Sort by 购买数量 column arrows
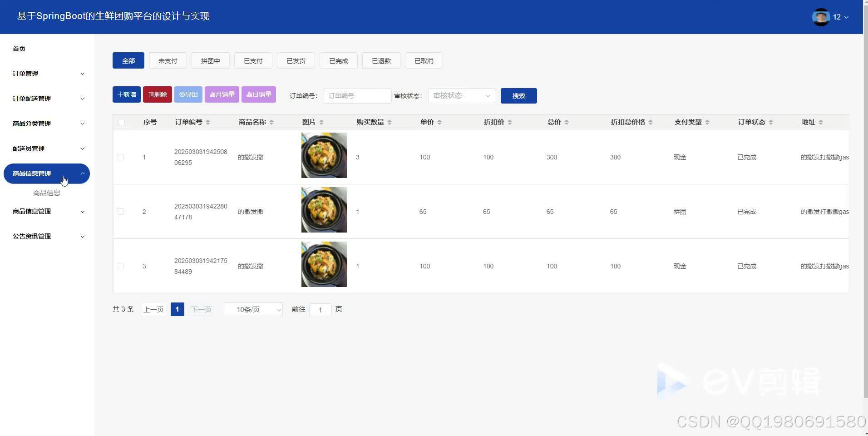 click(390, 122)
